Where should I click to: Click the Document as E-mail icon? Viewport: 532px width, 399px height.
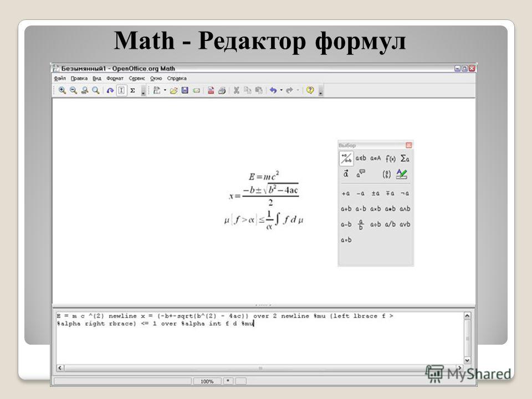(x=196, y=90)
